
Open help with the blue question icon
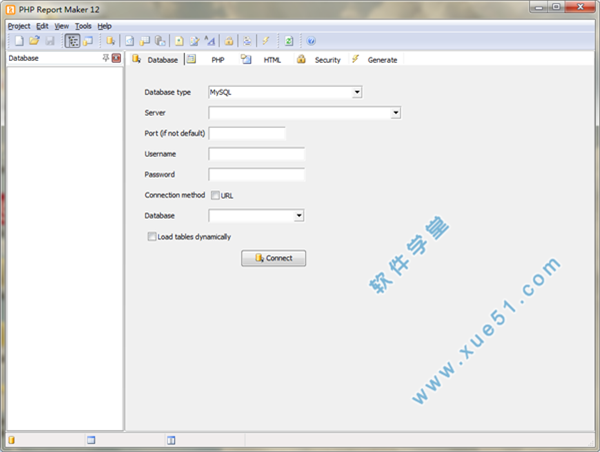coord(311,41)
